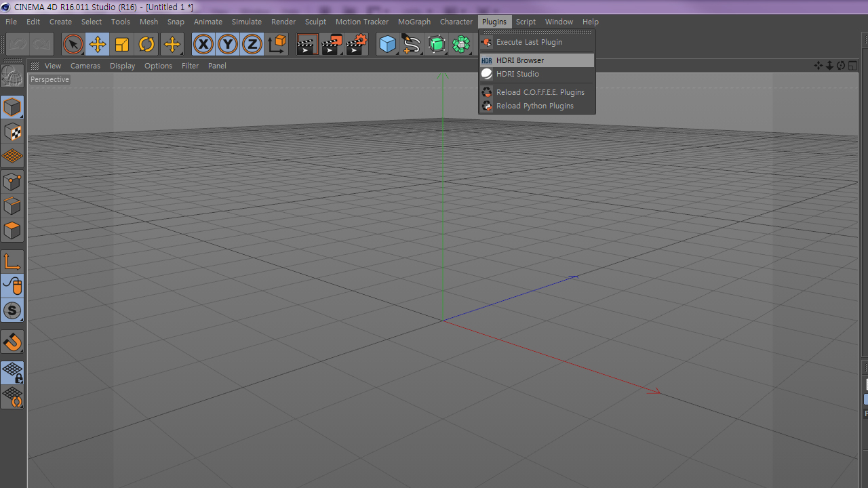This screenshot has height=488, width=868.
Task: Select Reload Python Plugins
Action: coord(537,106)
